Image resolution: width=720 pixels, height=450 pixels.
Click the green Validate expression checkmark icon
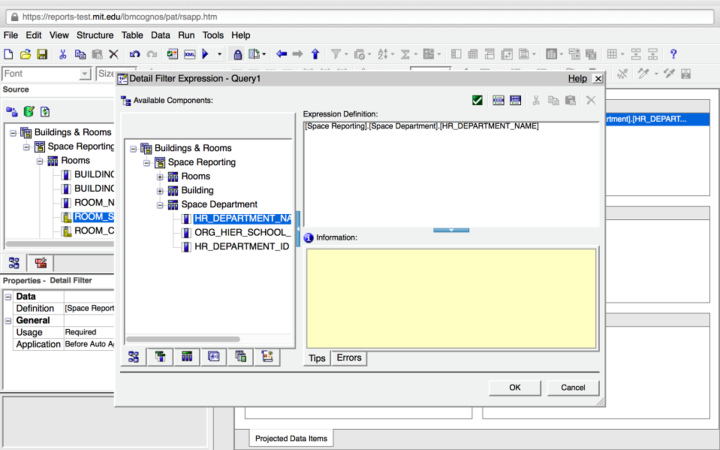coord(478,100)
